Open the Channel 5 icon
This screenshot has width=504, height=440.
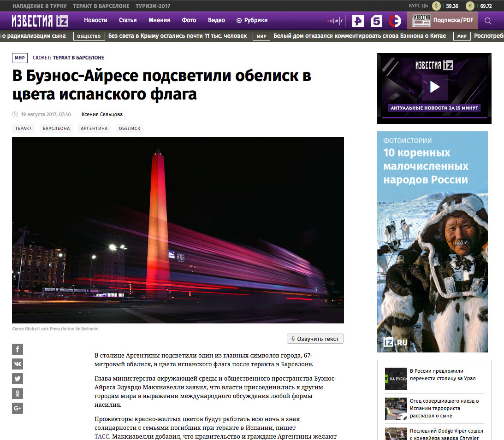point(376,21)
